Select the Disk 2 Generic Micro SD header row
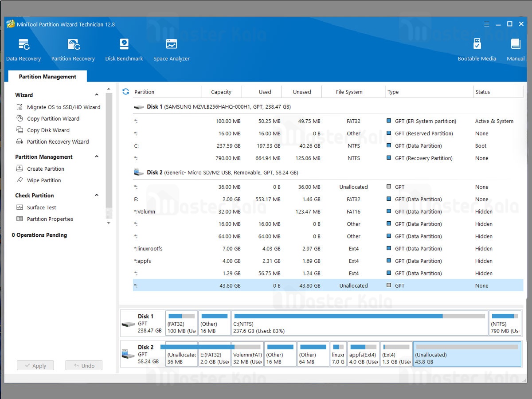 pyautogui.click(x=328, y=172)
